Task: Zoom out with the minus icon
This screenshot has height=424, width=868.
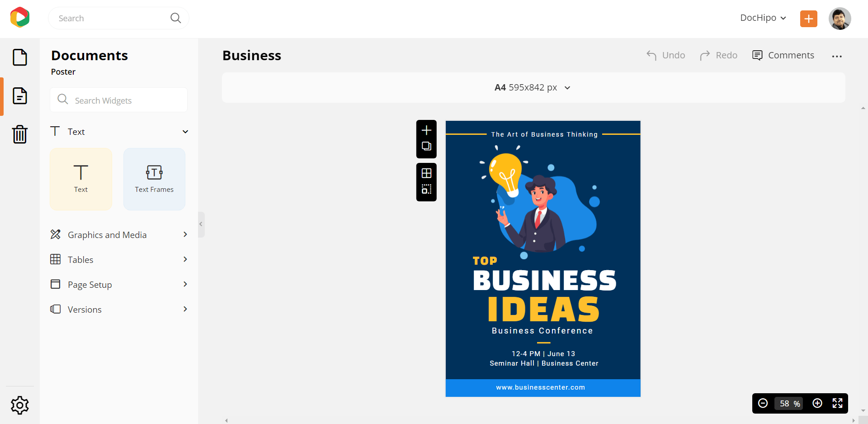Action: click(763, 403)
